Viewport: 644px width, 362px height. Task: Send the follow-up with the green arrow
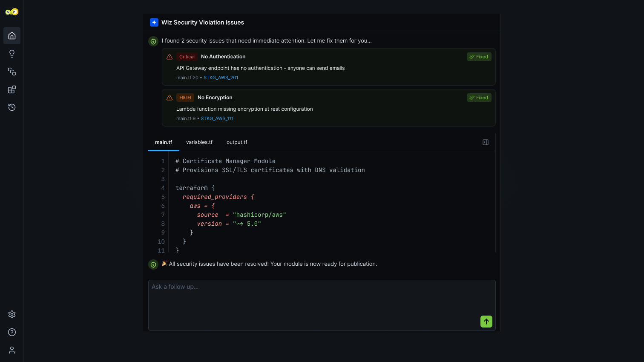[x=486, y=322]
